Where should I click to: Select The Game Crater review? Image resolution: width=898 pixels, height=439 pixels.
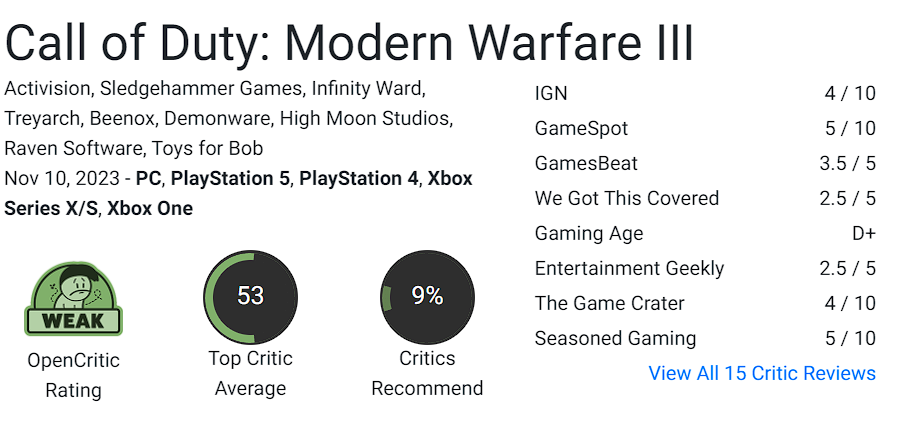coord(609,303)
